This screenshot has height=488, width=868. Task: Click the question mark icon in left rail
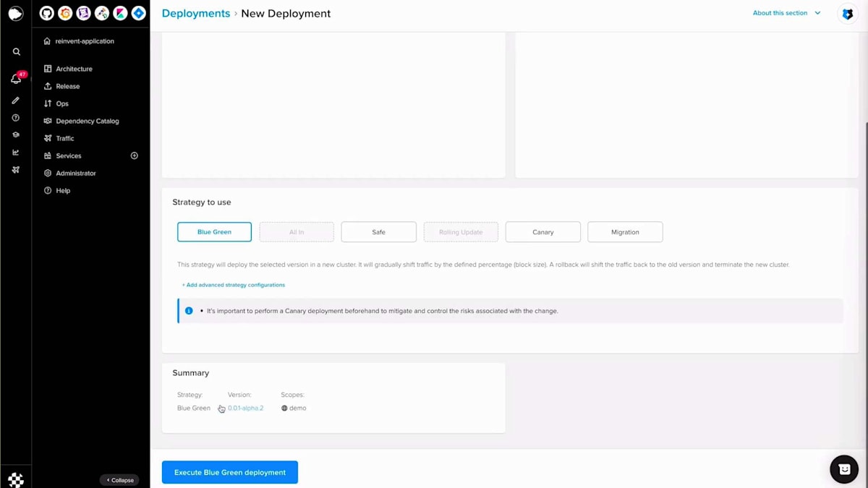(16, 118)
